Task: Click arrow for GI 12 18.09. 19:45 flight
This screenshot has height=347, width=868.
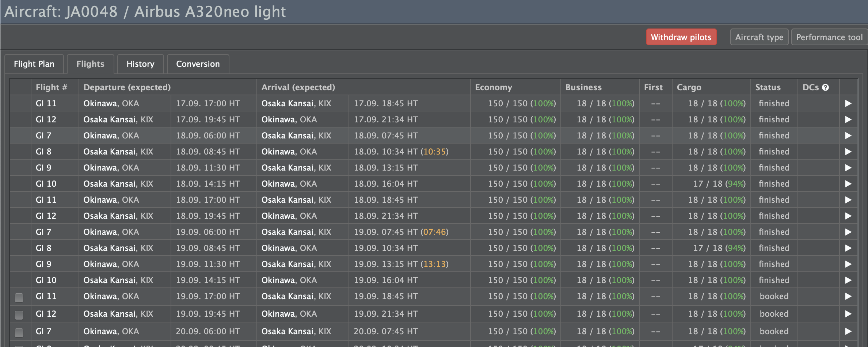Action: [x=848, y=216]
